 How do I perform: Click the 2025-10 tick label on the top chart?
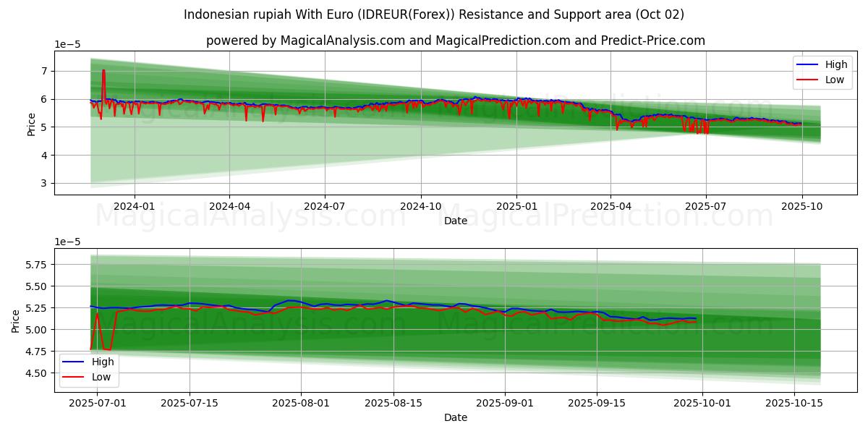click(801, 206)
